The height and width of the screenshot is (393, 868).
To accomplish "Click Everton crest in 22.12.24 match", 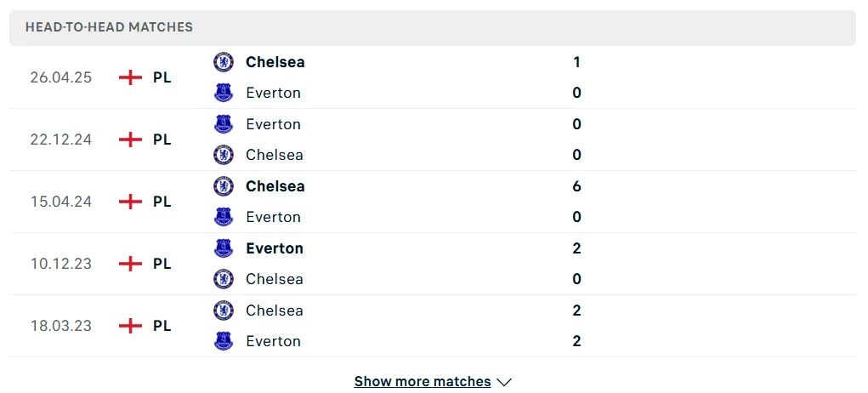I will click(x=224, y=124).
